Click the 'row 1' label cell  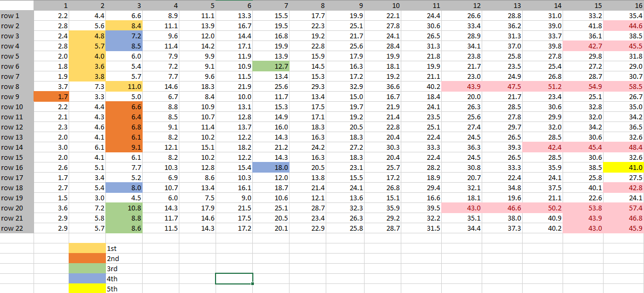[16, 15]
